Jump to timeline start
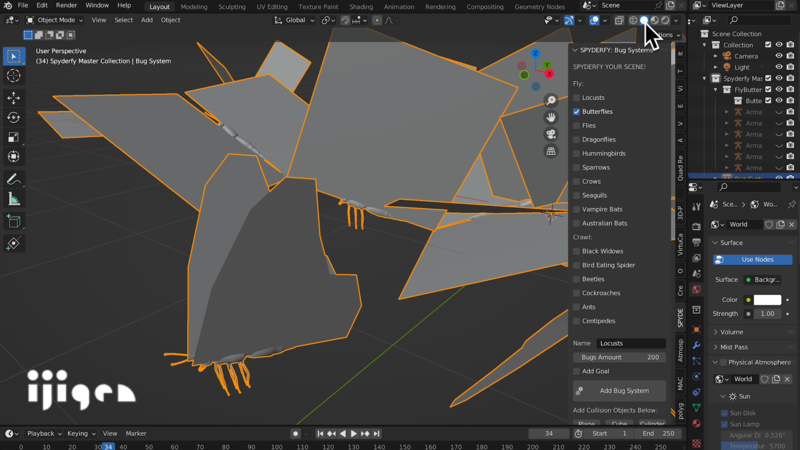Screen dimensions: 800x450 320,434
